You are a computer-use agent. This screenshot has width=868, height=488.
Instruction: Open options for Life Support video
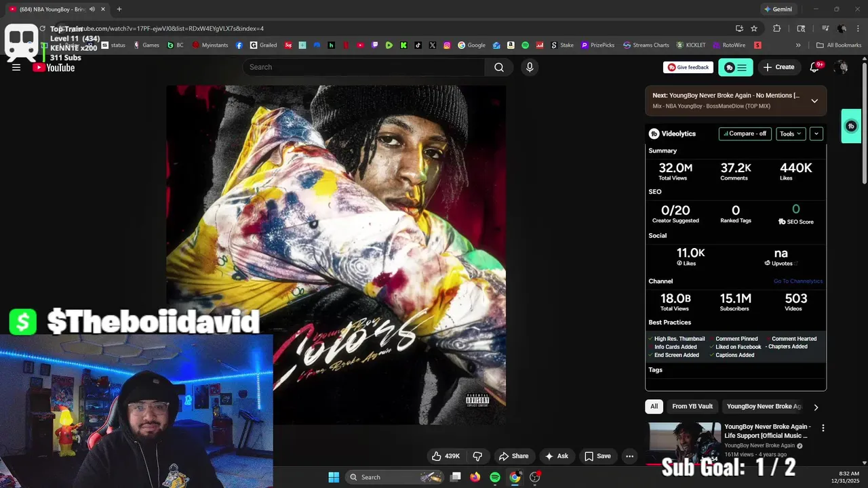(823, 428)
